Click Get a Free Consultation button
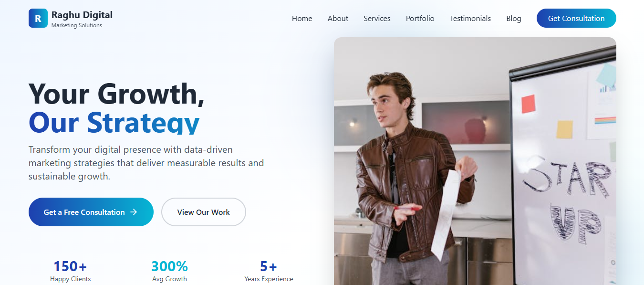The width and height of the screenshot is (644, 285). pyautogui.click(x=91, y=212)
